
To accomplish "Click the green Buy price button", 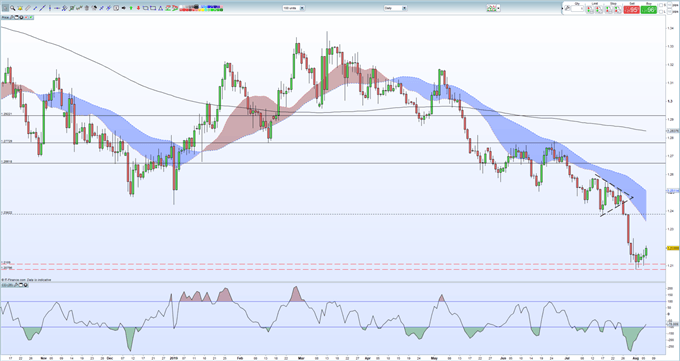I will 649,10.
